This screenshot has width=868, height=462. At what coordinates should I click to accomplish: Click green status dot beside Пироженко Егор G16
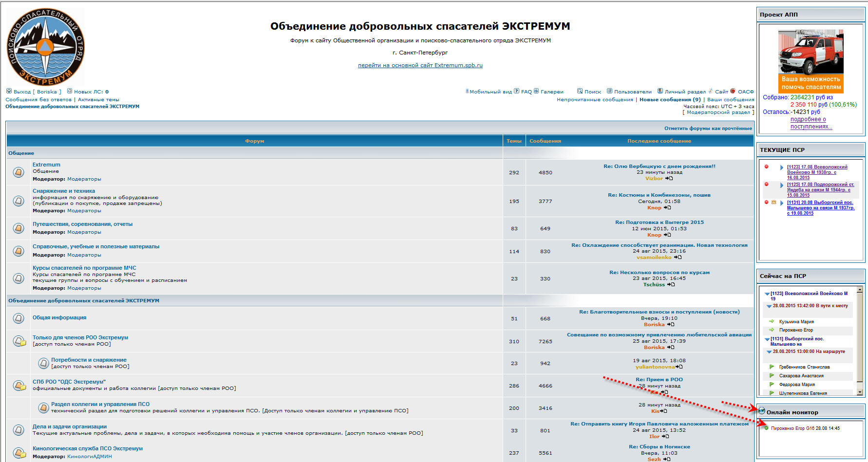[766, 428]
